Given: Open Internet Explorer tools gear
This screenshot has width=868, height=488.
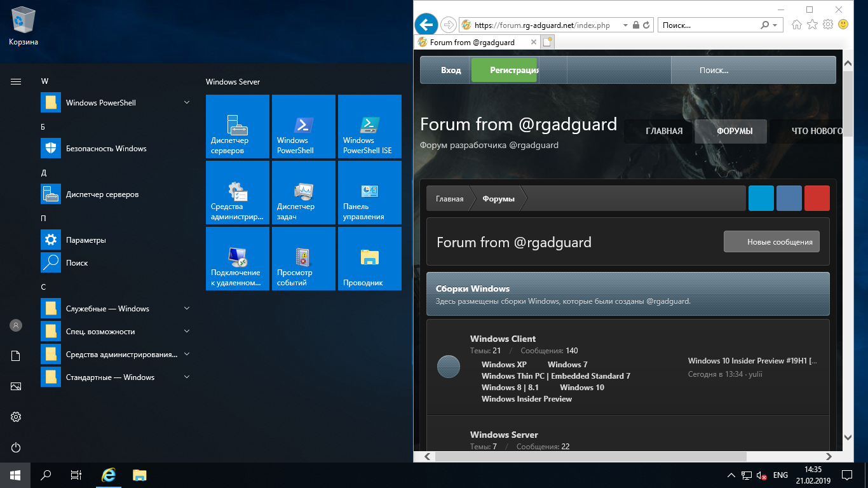Looking at the screenshot, I should (x=828, y=25).
